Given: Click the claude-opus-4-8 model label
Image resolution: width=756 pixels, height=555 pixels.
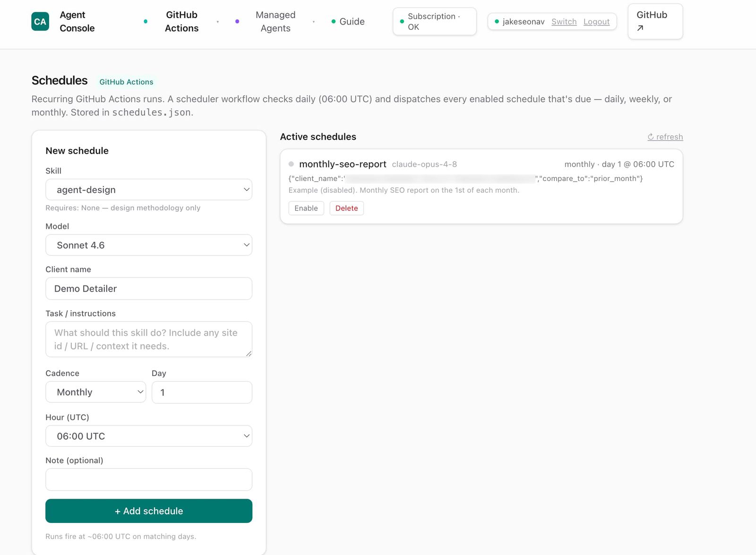Looking at the screenshot, I should [424, 165].
